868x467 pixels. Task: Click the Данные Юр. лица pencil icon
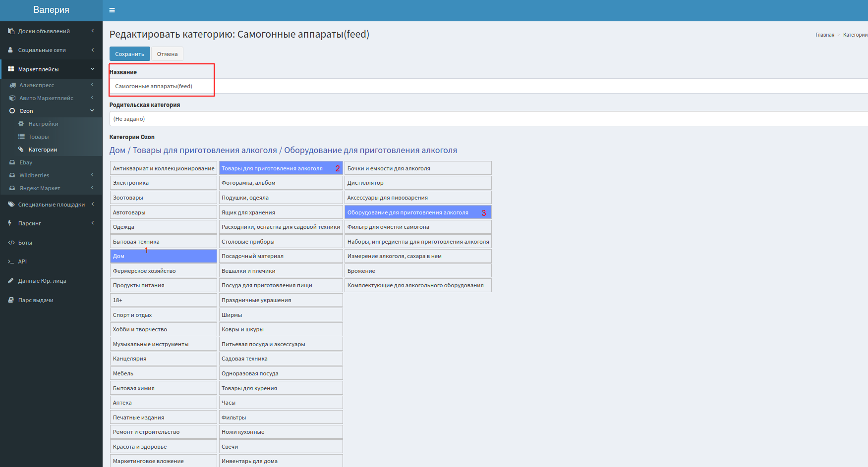tap(10, 281)
